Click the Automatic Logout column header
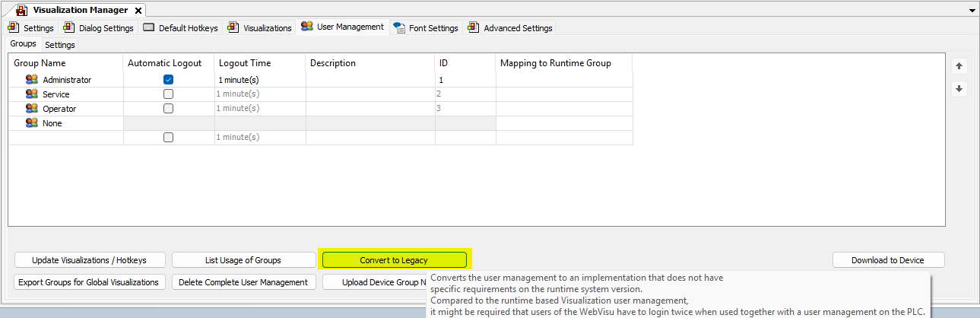980x318 pixels. [x=169, y=63]
